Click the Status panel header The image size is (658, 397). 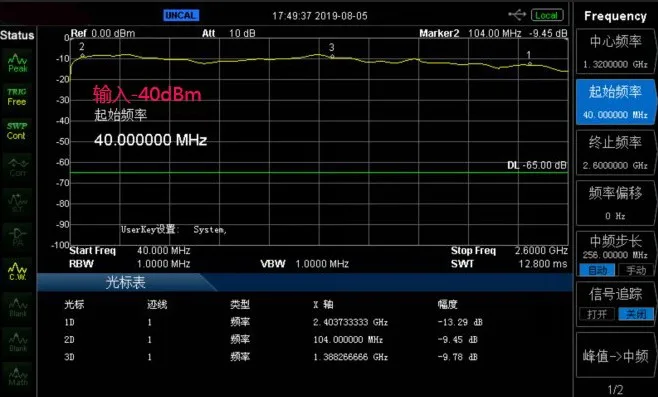click(17, 35)
